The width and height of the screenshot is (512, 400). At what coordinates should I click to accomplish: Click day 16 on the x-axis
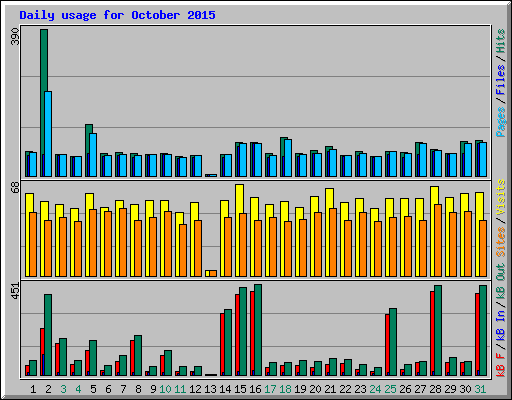point(255,389)
